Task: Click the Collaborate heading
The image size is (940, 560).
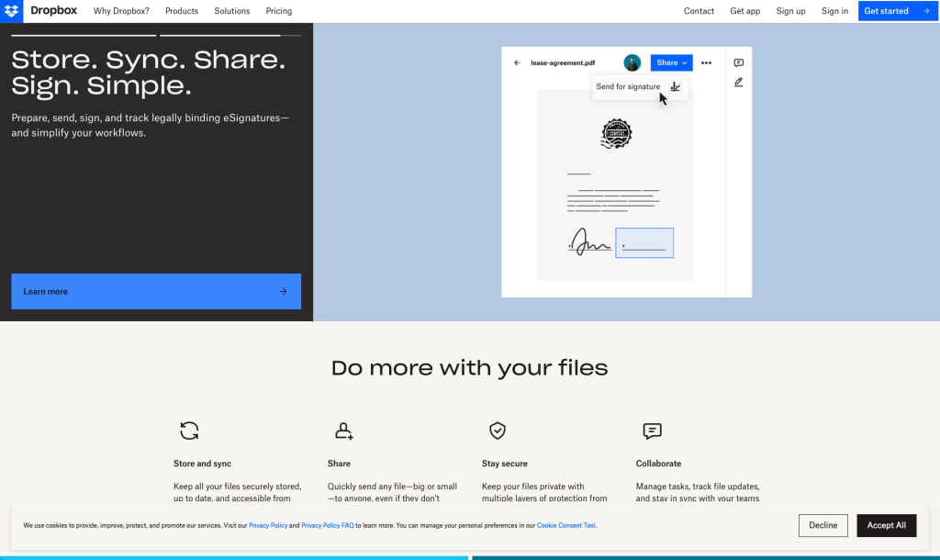Action: [658, 464]
